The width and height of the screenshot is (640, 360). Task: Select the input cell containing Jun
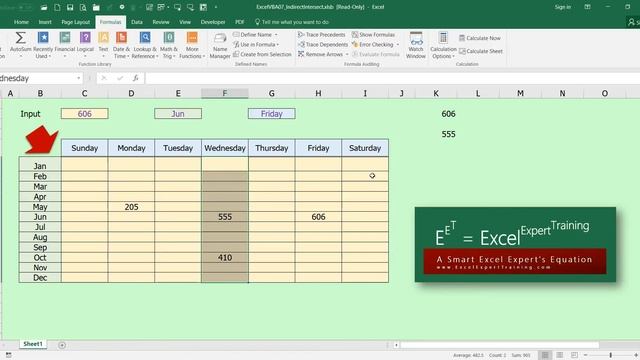point(178,114)
